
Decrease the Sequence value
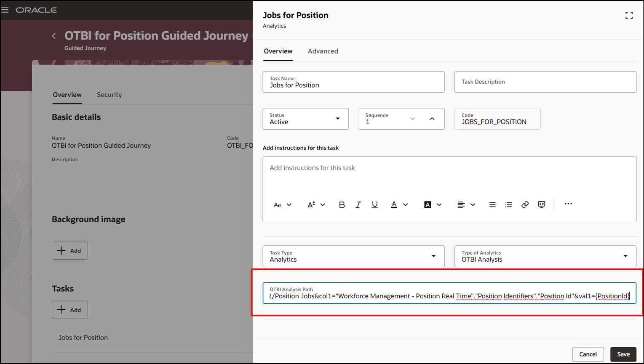click(x=412, y=119)
